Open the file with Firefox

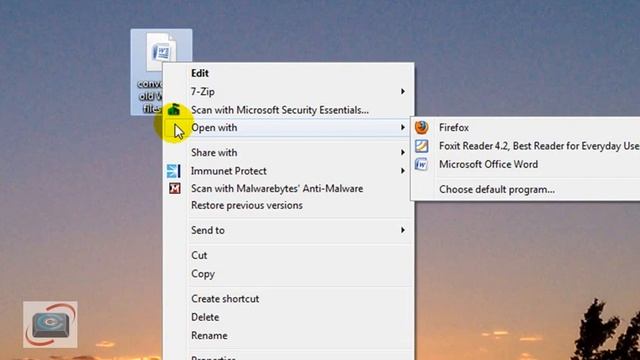pos(526,127)
